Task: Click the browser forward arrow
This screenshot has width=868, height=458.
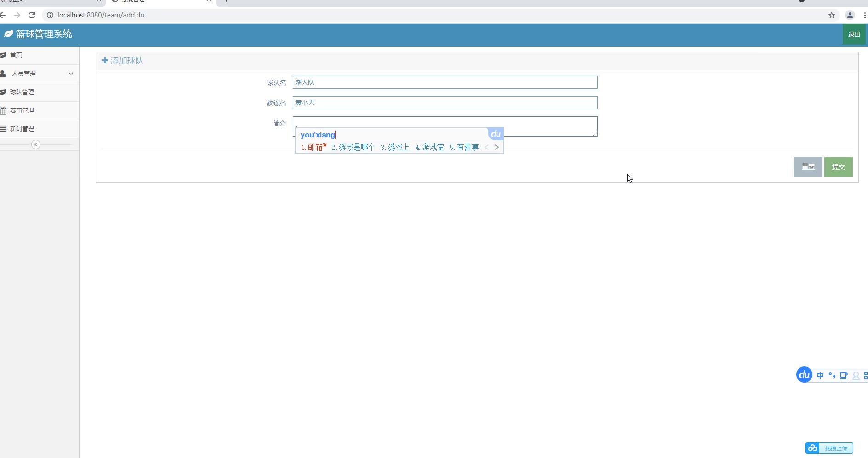Action: 17,15
